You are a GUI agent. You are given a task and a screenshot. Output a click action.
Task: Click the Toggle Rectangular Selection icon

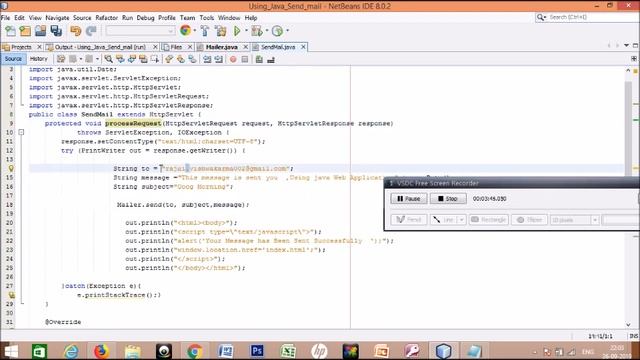pyautogui.click(x=155, y=60)
